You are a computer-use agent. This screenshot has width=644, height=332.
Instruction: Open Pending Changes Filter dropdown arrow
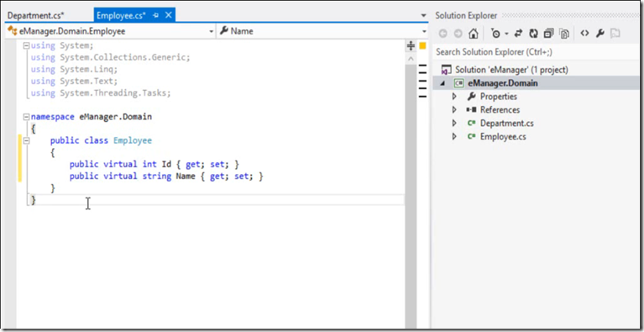pos(506,34)
